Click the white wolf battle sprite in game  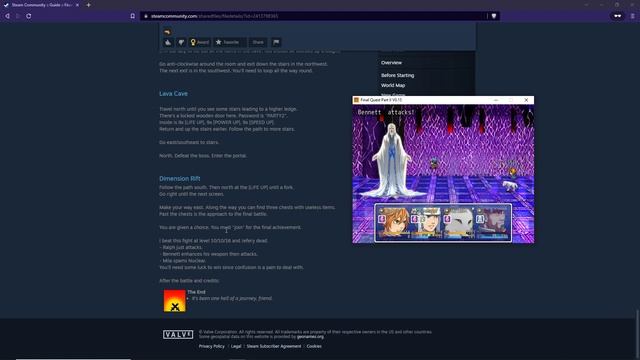pos(510,186)
